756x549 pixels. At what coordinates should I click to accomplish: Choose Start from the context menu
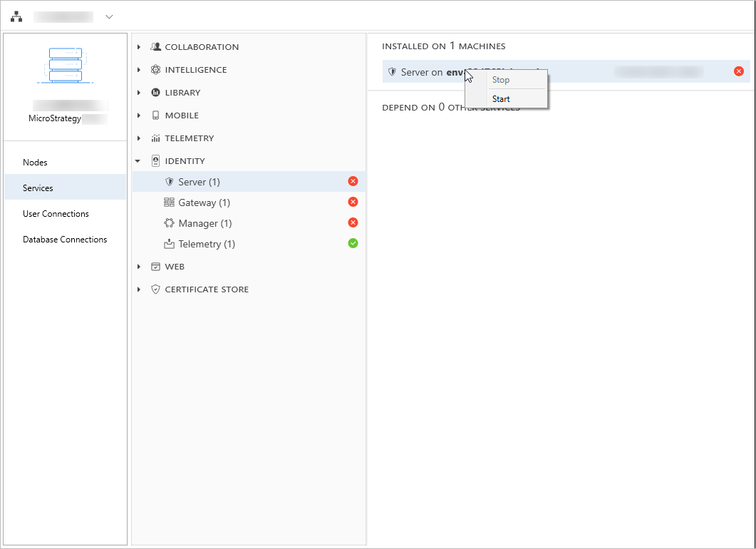tap(501, 99)
